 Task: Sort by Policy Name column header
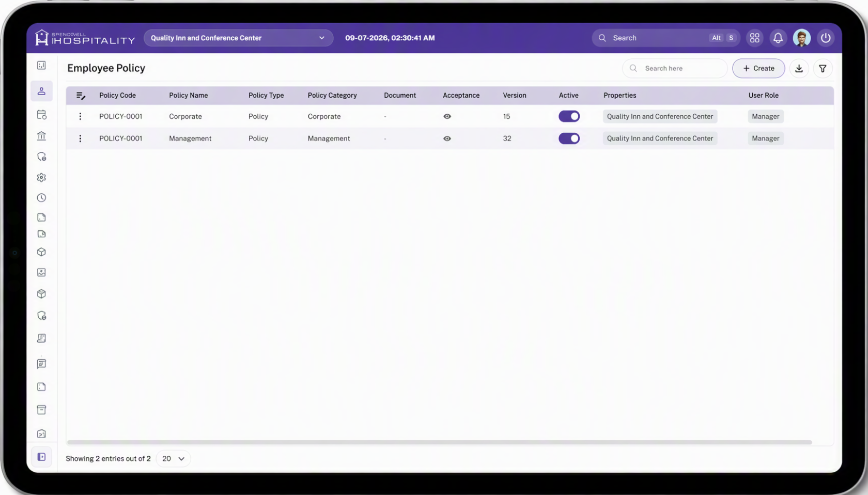188,95
